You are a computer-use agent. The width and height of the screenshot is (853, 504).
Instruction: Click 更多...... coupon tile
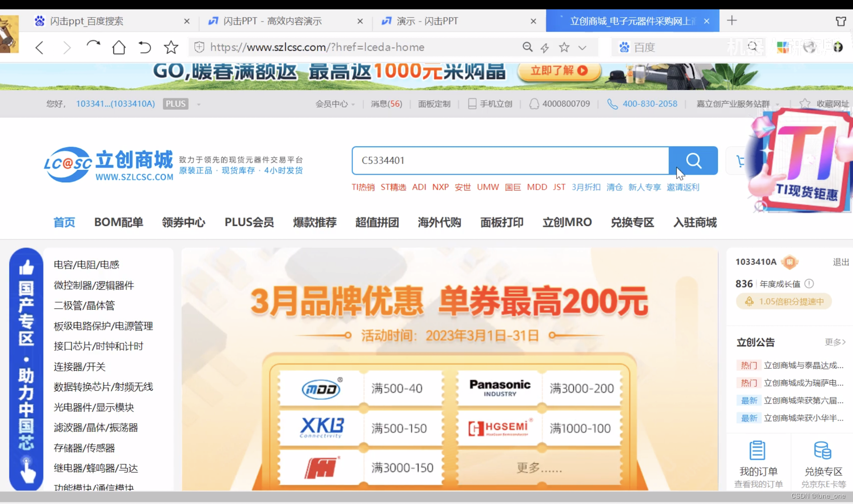(540, 468)
